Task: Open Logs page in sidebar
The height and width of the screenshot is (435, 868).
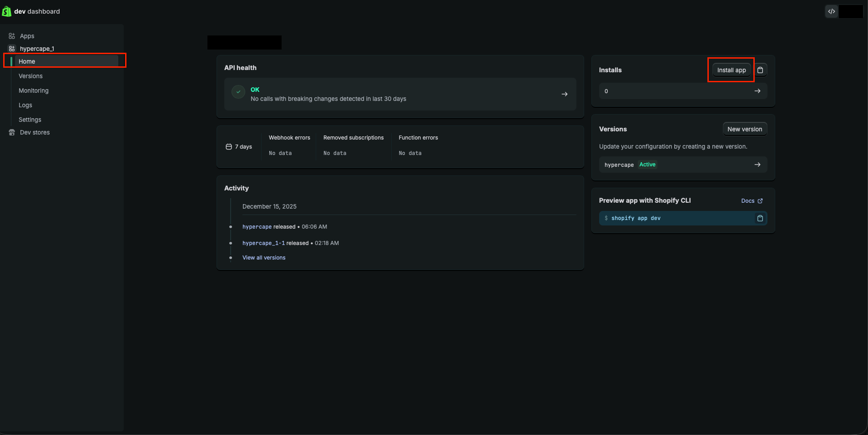Action: (25, 105)
